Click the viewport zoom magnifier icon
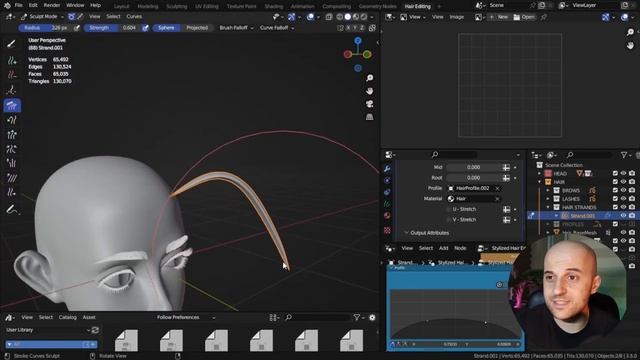 coord(369,78)
